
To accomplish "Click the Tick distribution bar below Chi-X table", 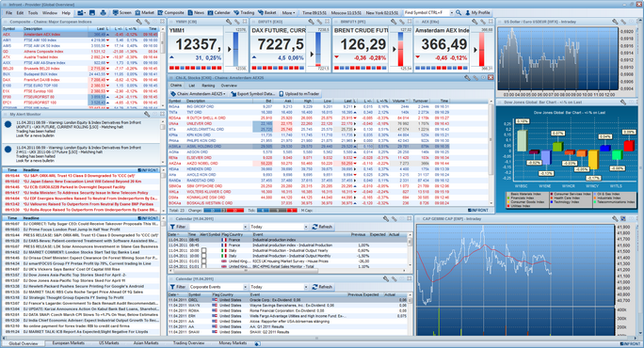I will tap(277, 210).
